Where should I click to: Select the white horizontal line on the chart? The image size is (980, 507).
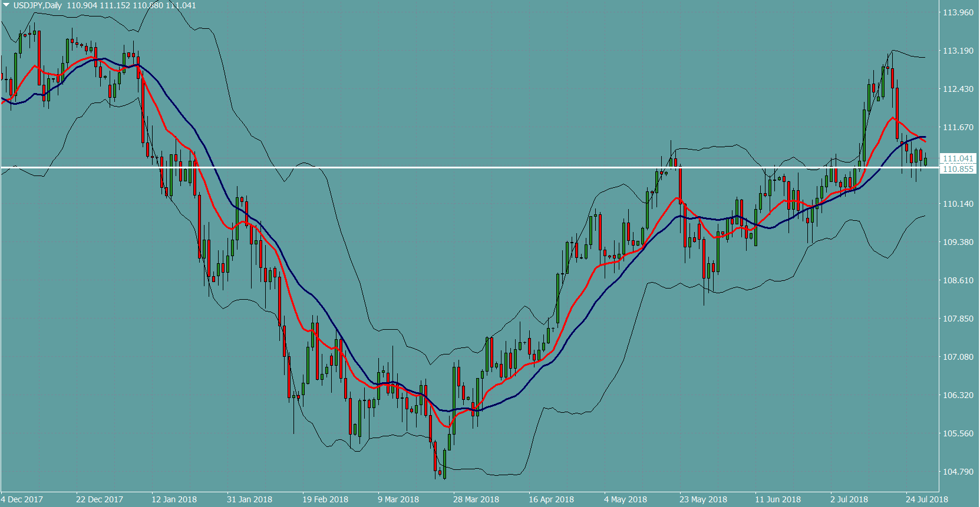(471, 167)
